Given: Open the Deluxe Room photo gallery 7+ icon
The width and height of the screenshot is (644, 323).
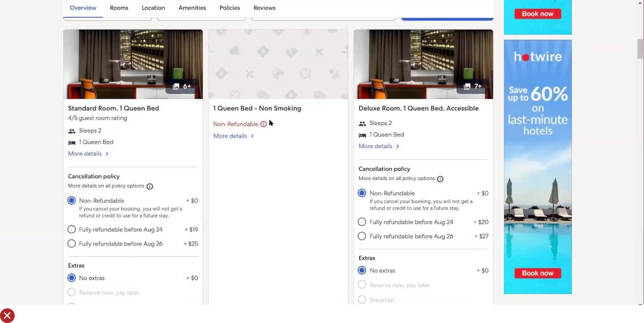Looking at the screenshot, I should point(472,86).
